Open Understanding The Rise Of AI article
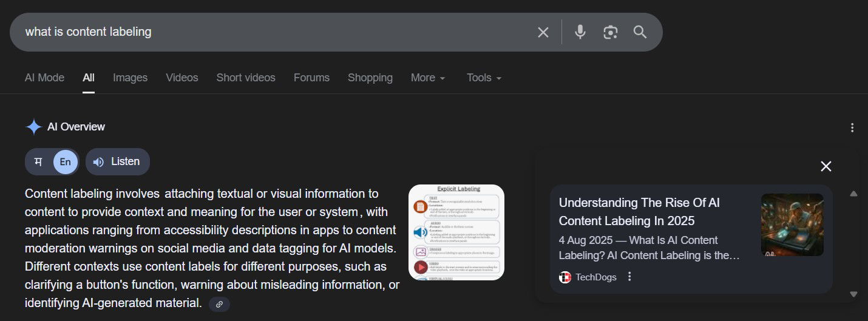 639,212
